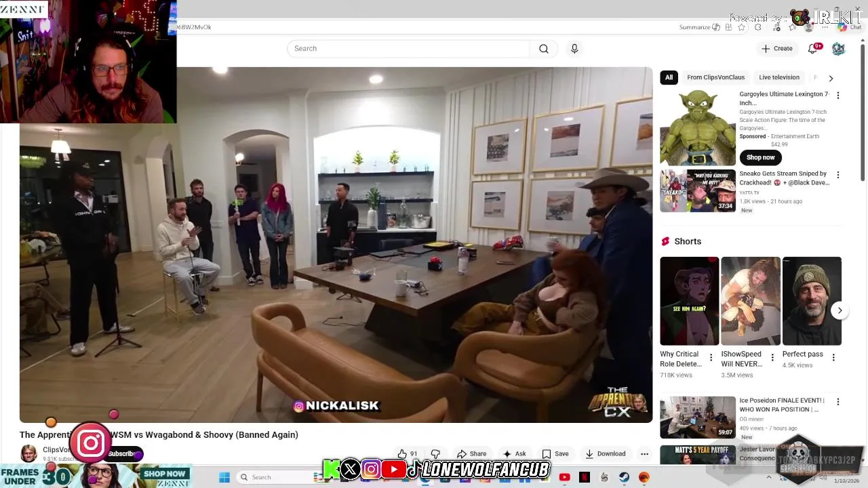Select From ClipsVonClaus filter chip

click(715, 77)
